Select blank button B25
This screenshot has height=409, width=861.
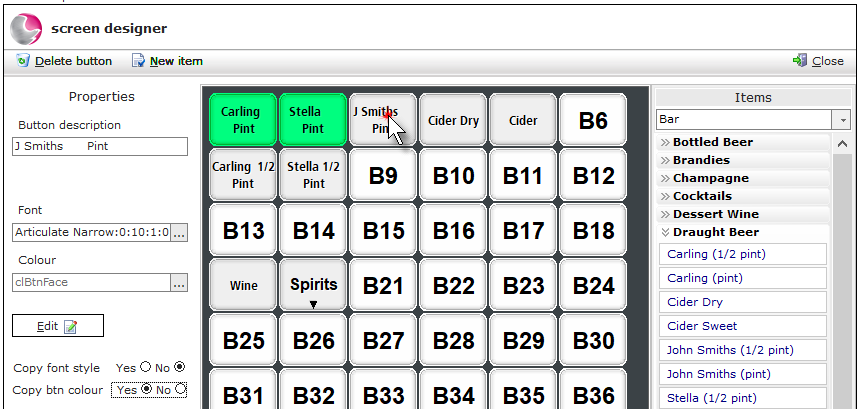[243, 340]
